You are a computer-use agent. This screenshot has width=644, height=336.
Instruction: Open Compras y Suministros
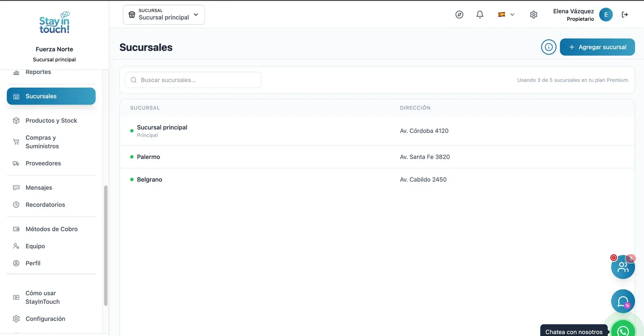[x=51, y=142]
